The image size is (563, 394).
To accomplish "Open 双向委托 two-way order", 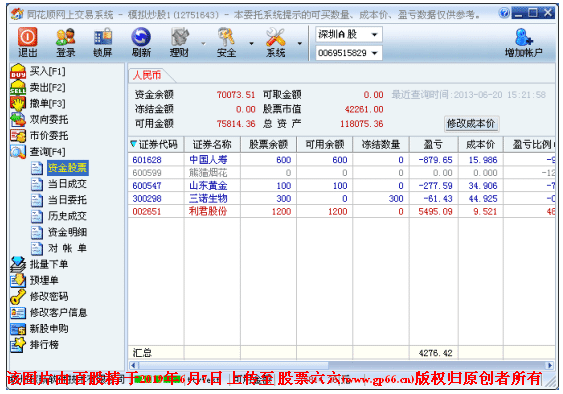I will pyautogui.click(x=39, y=120).
